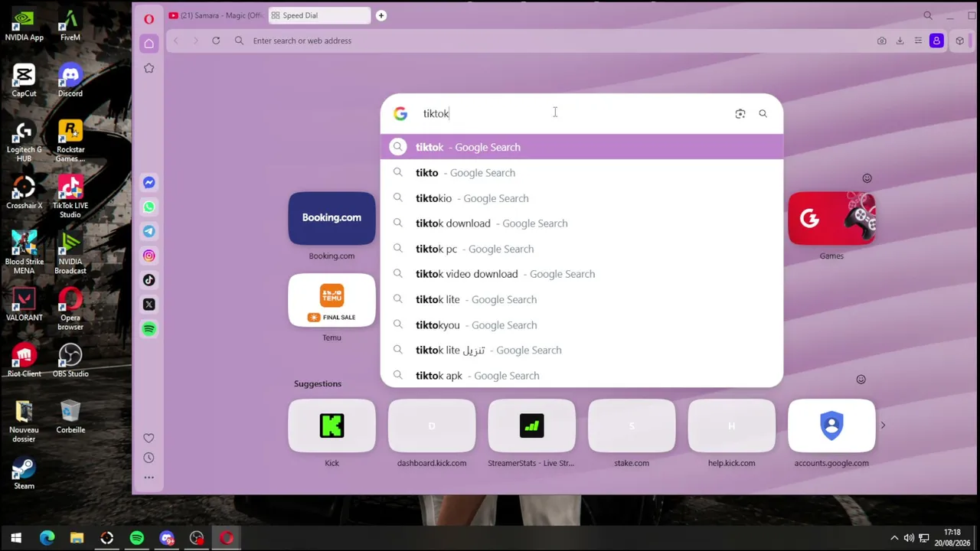Image resolution: width=980 pixels, height=551 pixels.
Task: Click the Snapshot camera toolbar icon
Action: 881,41
